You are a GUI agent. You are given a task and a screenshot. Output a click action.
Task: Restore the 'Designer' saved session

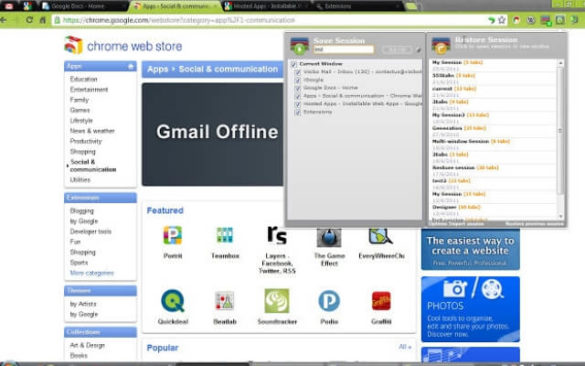click(493, 210)
